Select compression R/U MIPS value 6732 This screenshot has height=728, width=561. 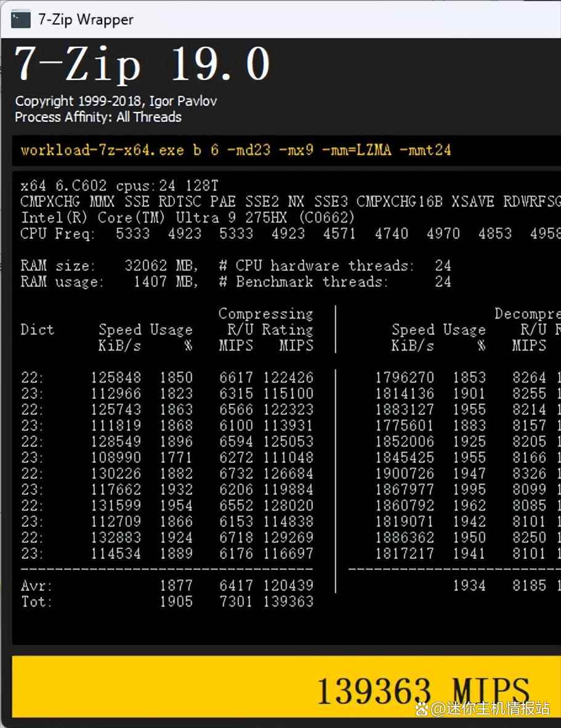point(236,474)
